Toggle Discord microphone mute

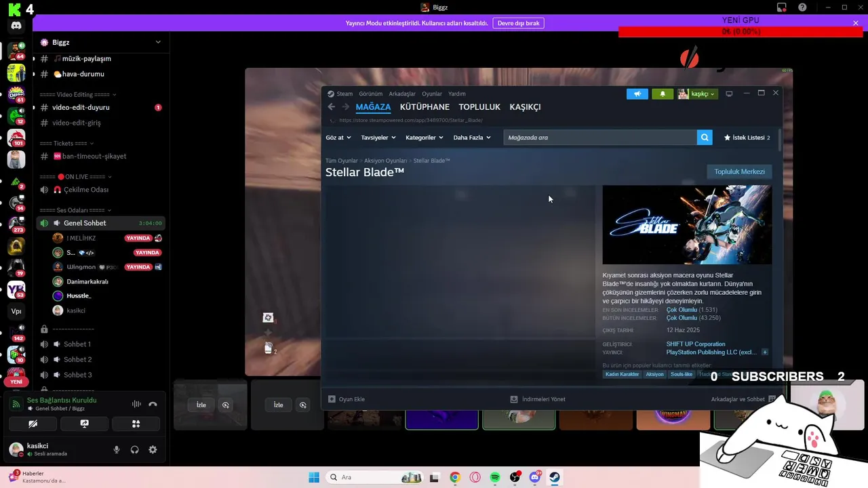(117, 449)
